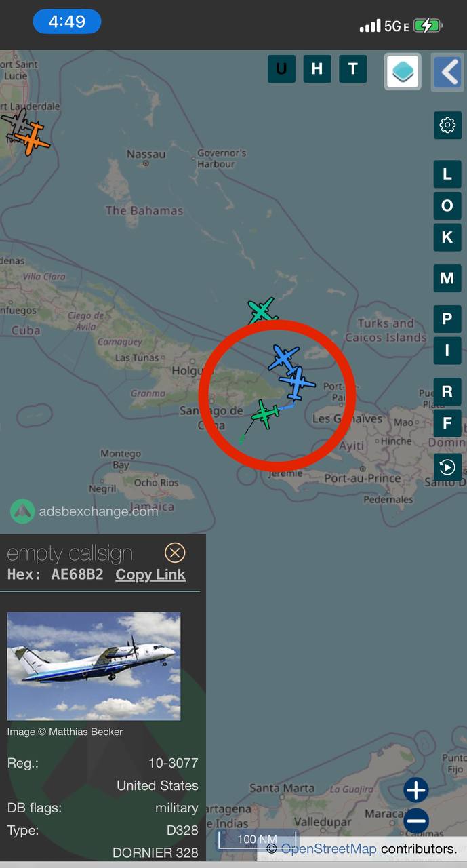This screenshot has height=868, width=467.
Task: Open the map layers selector
Action: coord(403,71)
